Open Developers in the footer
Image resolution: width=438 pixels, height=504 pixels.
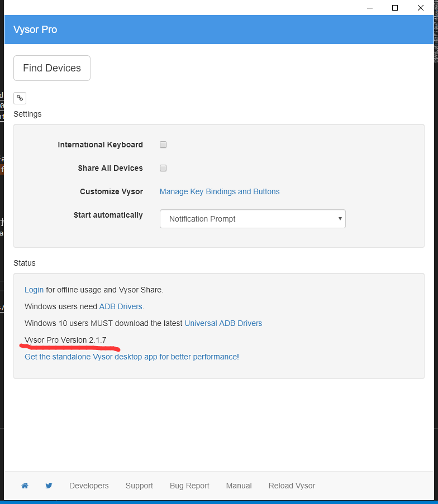[89, 486]
